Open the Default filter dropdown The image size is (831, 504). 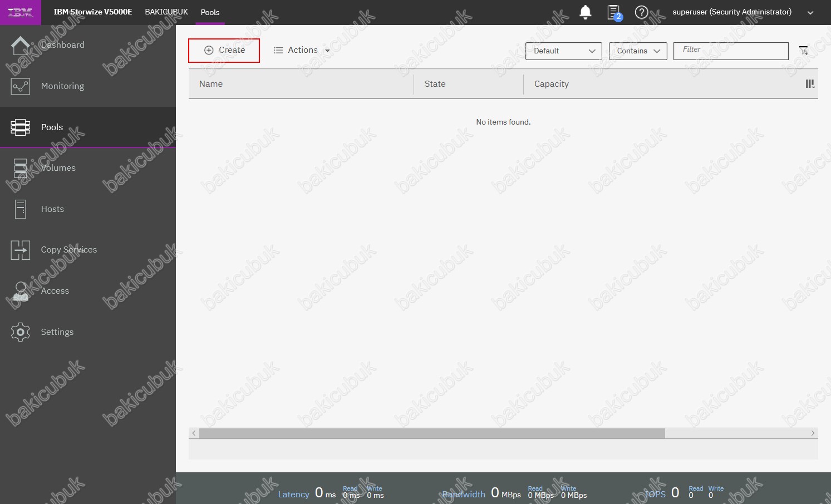pos(563,51)
